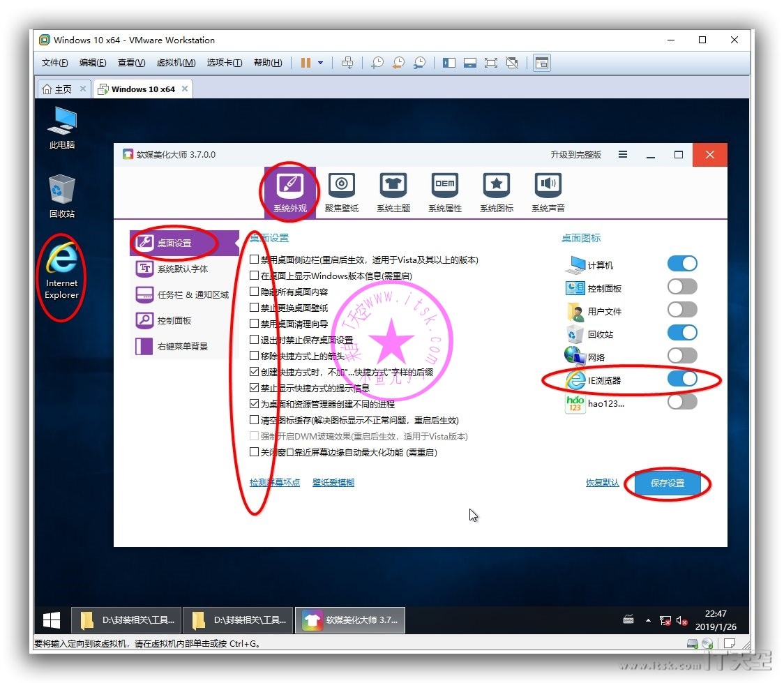Enter VMware full screen mode icon
Image resolution: width=784 pixels, height=683 pixels.
pos(491,63)
